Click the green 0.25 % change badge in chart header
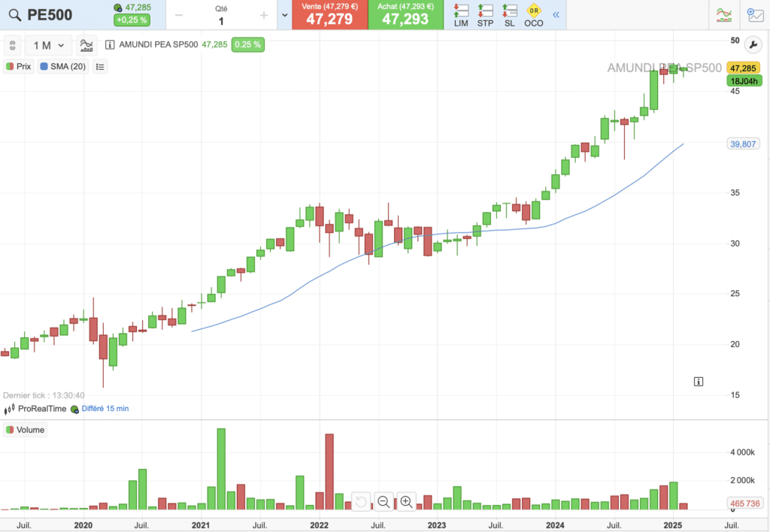770x532 pixels. [x=248, y=44]
